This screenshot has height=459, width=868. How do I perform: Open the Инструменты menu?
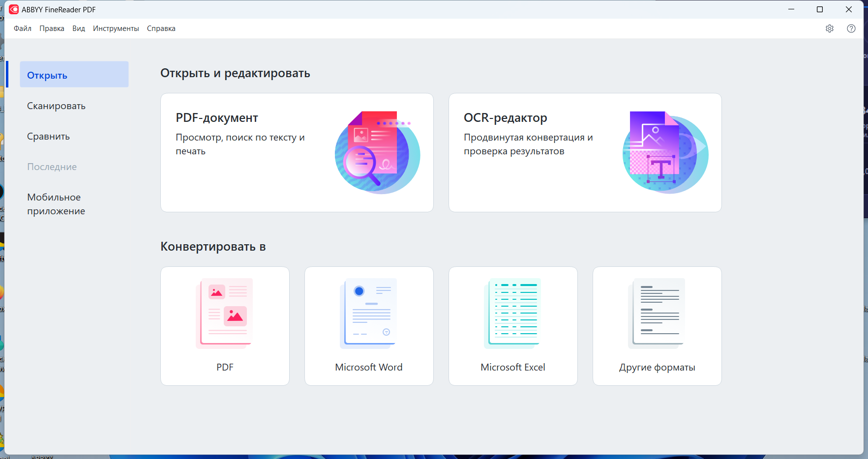(x=116, y=29)
